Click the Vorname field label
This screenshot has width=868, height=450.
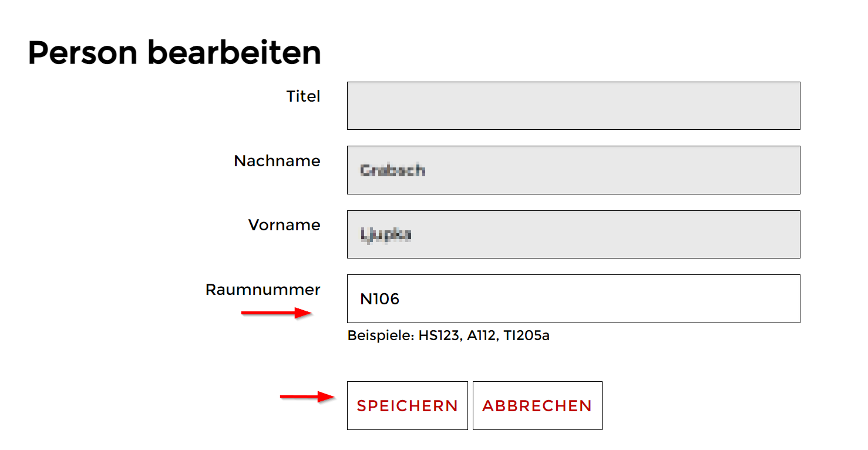coord(284,225)
